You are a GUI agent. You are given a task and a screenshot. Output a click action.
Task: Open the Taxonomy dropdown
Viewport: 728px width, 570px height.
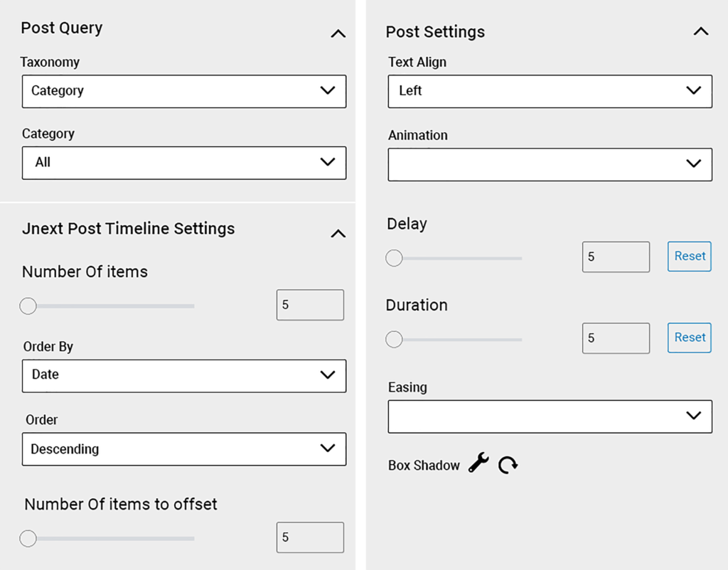tap(184, 92)
